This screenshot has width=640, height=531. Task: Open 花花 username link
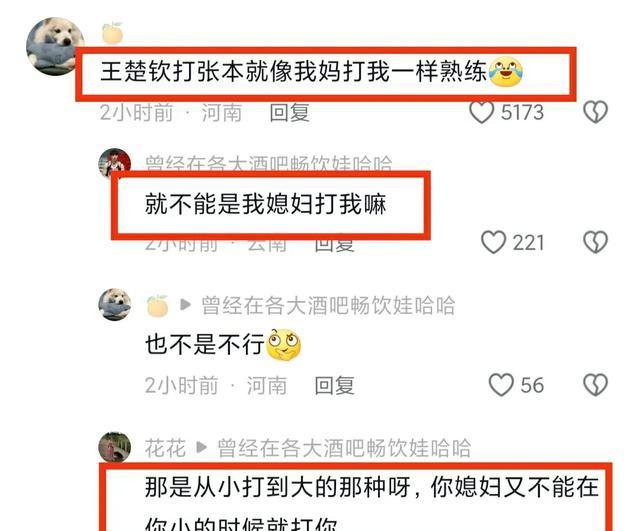tap(165, 448)
